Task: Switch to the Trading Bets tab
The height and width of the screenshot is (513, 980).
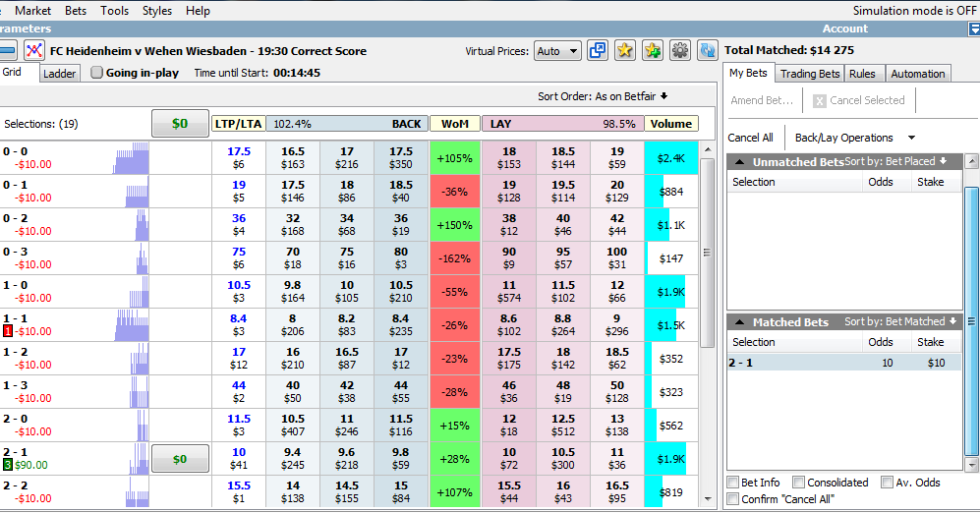Action: 810,74
